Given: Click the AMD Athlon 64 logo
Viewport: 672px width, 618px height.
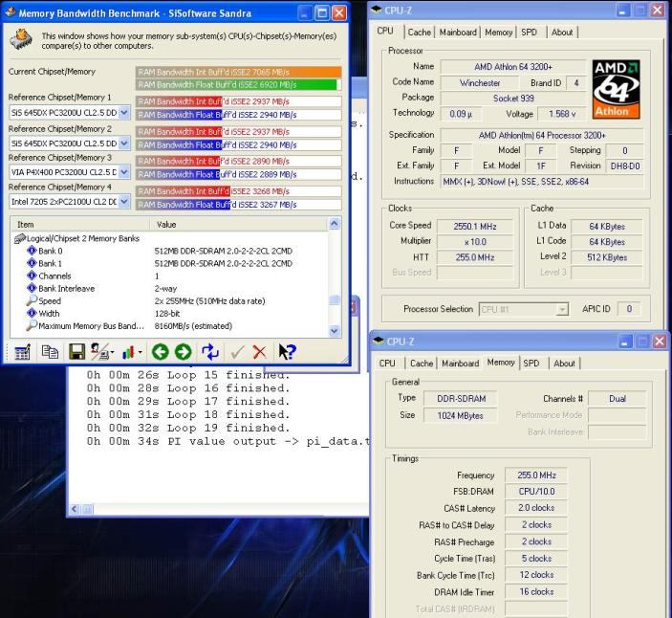Looking at the screenshot, I should [x=616, y=89].
